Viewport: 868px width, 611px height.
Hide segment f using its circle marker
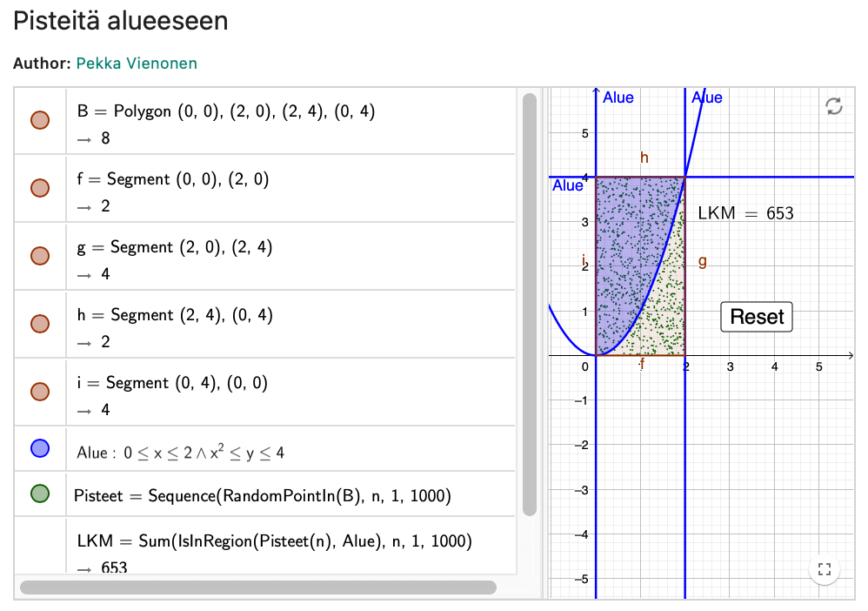40,188
